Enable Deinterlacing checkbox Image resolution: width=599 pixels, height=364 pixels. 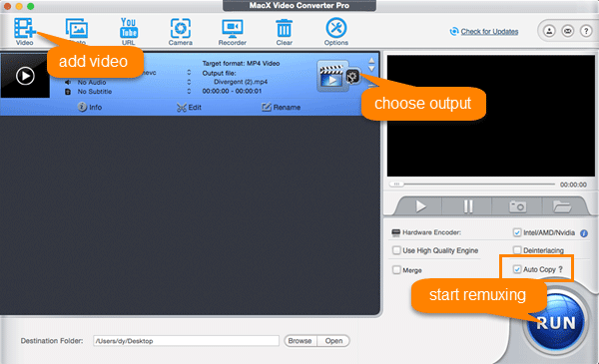517,250
